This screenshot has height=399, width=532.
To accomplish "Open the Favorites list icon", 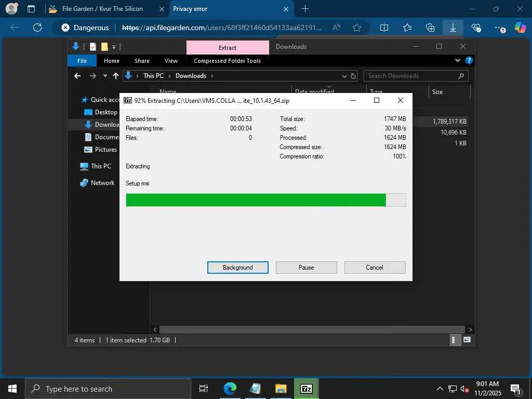I will 407,28.
